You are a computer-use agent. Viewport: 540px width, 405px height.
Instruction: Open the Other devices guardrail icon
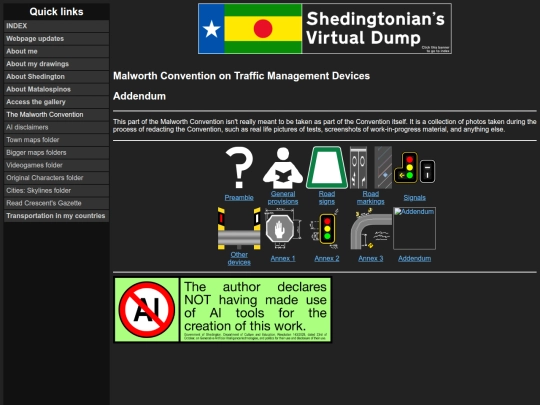pos(239,228)
